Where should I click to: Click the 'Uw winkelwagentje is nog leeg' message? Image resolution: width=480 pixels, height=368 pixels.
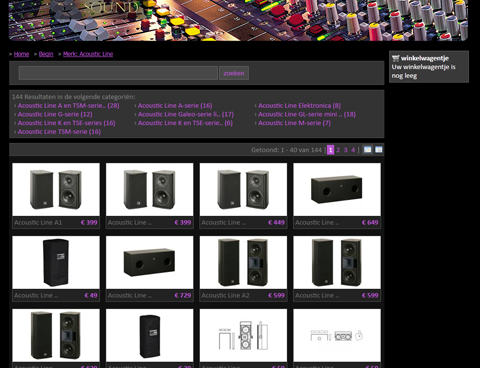[x=424, y=71]
